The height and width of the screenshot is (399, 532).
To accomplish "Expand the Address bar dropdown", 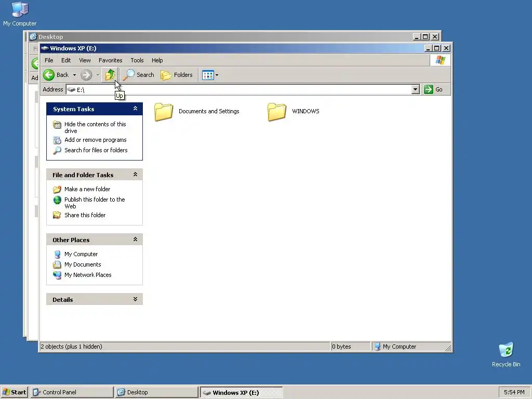I will point(415,89).
